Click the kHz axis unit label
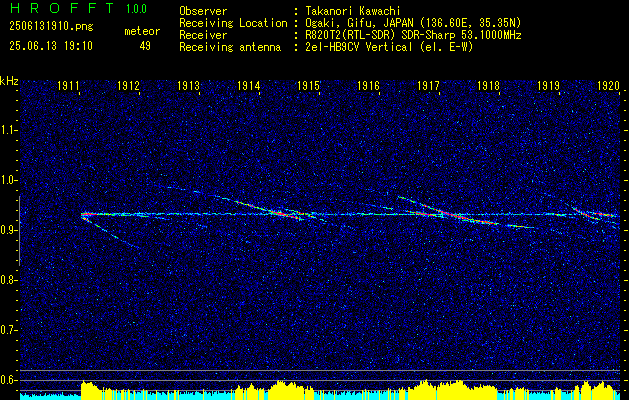Image resolution: width=629 pixels, height=400 pixels. [x=9, y=81]
